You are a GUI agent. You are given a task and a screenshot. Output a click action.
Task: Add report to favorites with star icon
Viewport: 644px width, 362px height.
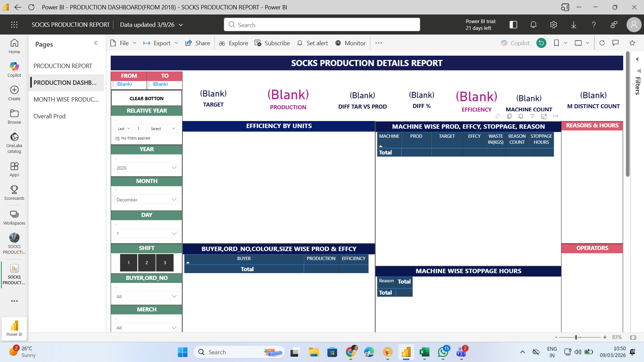click(632, 43)
